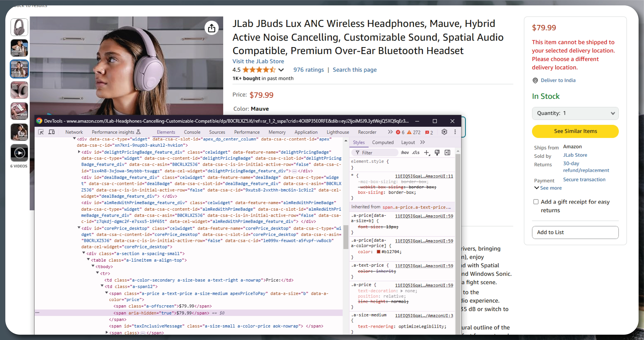The image size is (644, 340).
Task: Open DevTools settings gear
Action: [444, 132]
